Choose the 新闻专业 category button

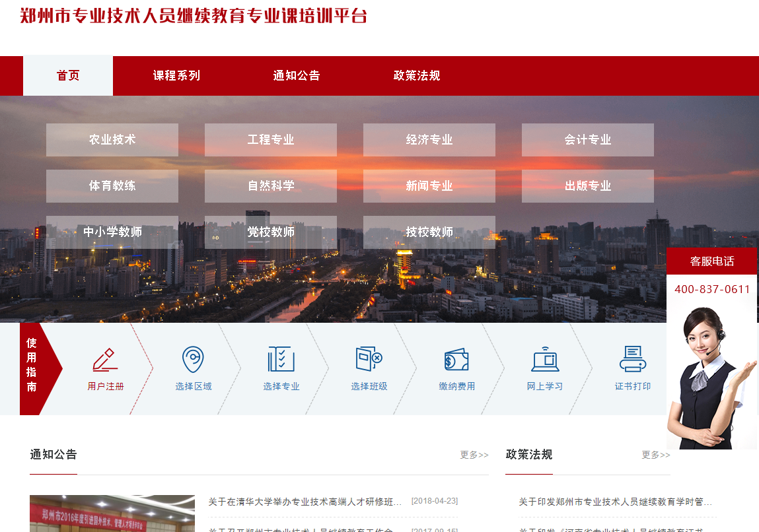coord(429,186)
